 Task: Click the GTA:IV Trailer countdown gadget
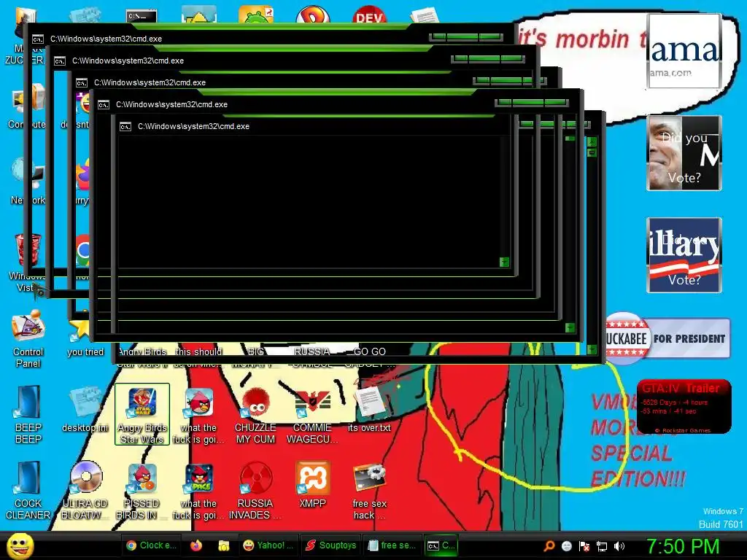(x=684, y=406)
